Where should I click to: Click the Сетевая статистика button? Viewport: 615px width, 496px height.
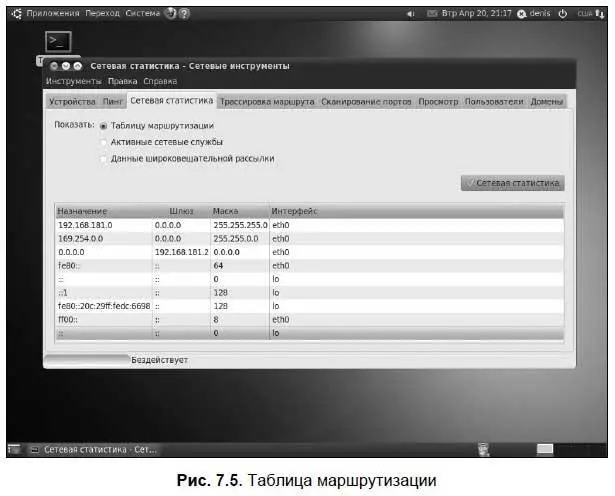pyautogui.click(x=513, y=183)
